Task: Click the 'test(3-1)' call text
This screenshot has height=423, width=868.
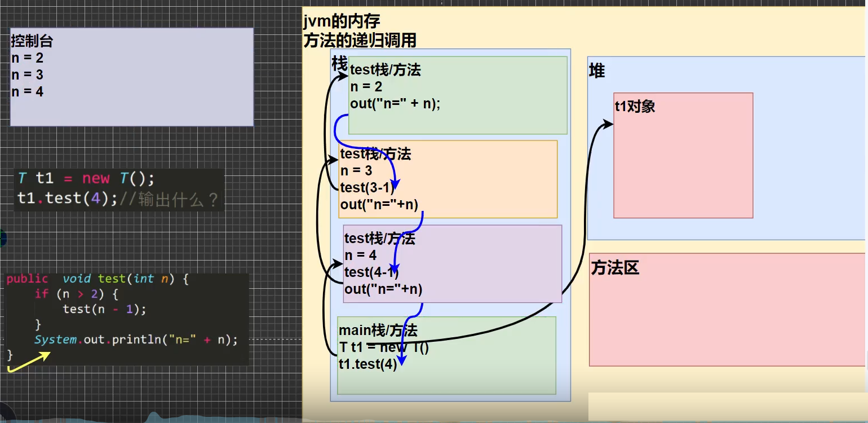Action: click(x=367, y=187)
